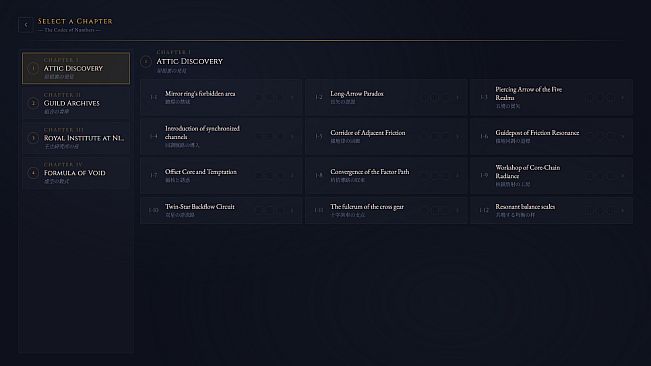Select the Attic Discovery chapter in the sidebar
The width and height of the screenshot is (651, 366).
pyautogui.click(x=76, y=68)
